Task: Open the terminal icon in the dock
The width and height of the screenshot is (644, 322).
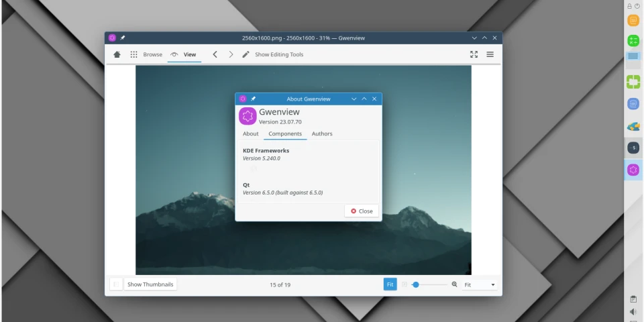Action: tap(633, 148)
